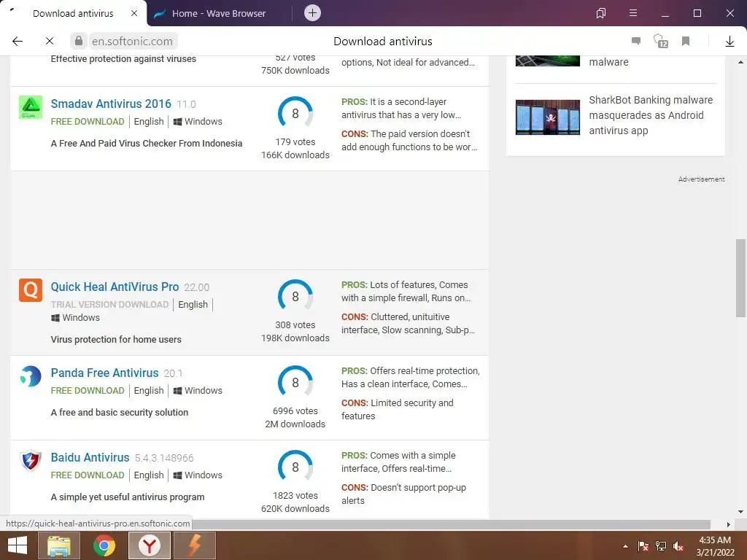Click the padlock site security icon
The image size is (747, 560).
[79, 41]
